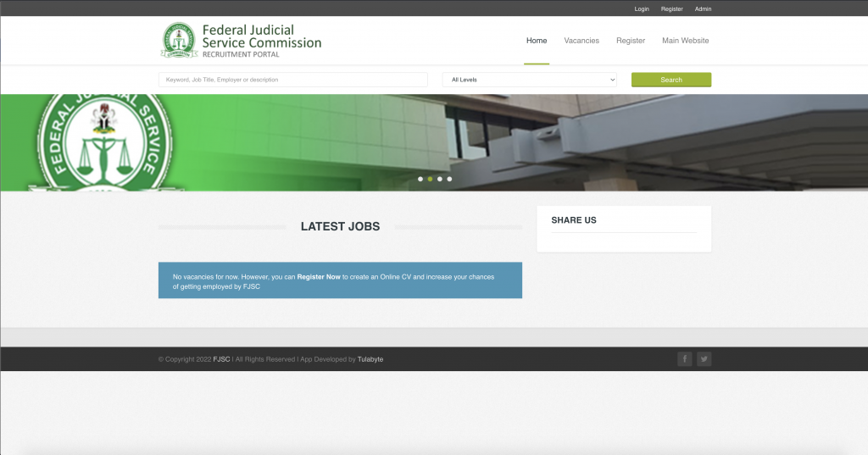This screenshot has height=455, width=868.
Task: Visit the Main Website nav link
Action: click(685, 41)
